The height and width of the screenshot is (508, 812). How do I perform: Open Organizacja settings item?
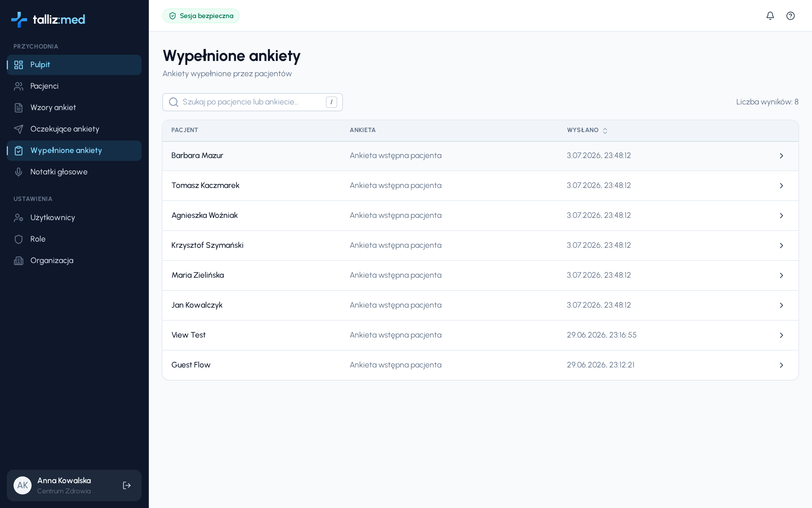[x=74, y=261]
